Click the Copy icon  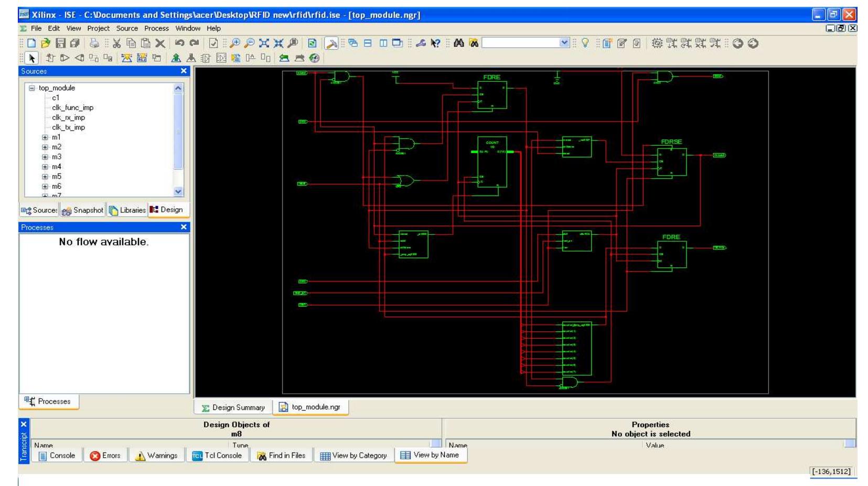click(131, 44)
